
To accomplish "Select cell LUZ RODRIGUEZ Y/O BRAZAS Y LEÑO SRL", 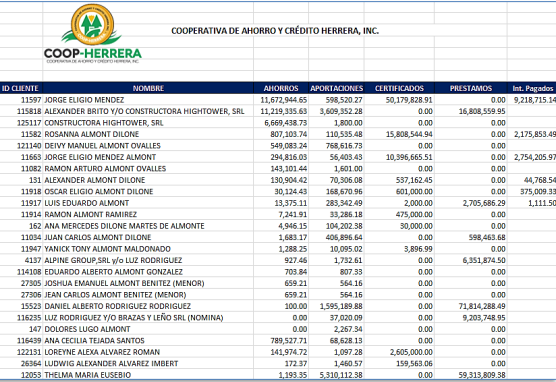I will click(148, 318).
